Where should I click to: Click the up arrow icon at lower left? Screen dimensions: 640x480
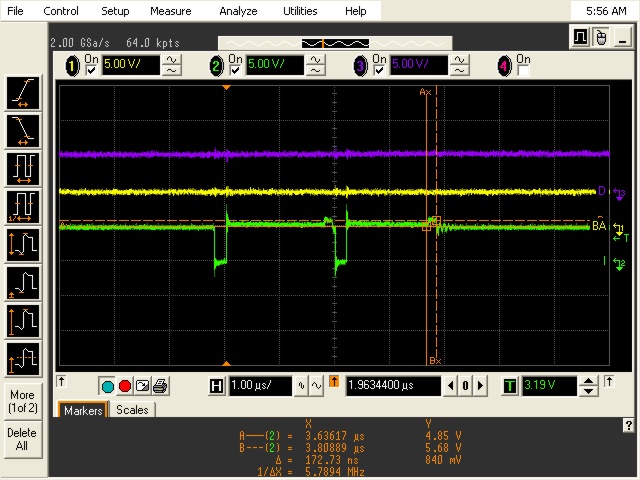(x=61, y=382)
